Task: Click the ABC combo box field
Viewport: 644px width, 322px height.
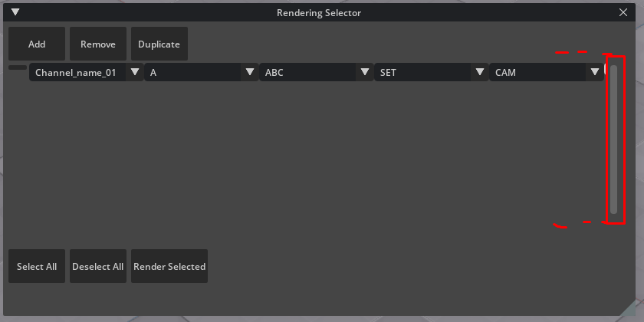Action: [307, 73]
